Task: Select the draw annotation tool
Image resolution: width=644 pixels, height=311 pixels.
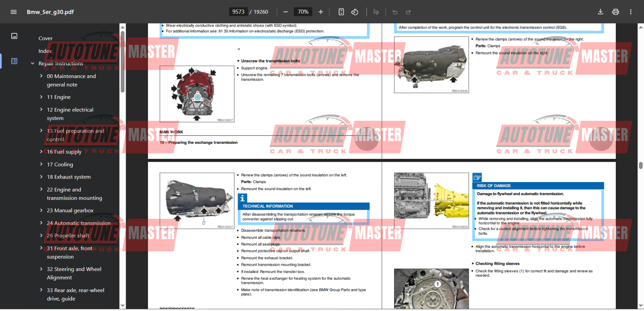Action: point(376,12)
